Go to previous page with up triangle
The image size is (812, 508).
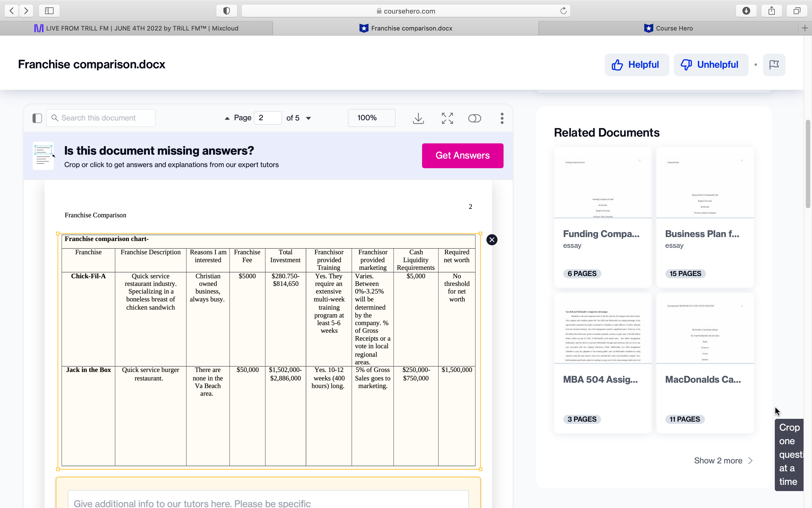227,118
